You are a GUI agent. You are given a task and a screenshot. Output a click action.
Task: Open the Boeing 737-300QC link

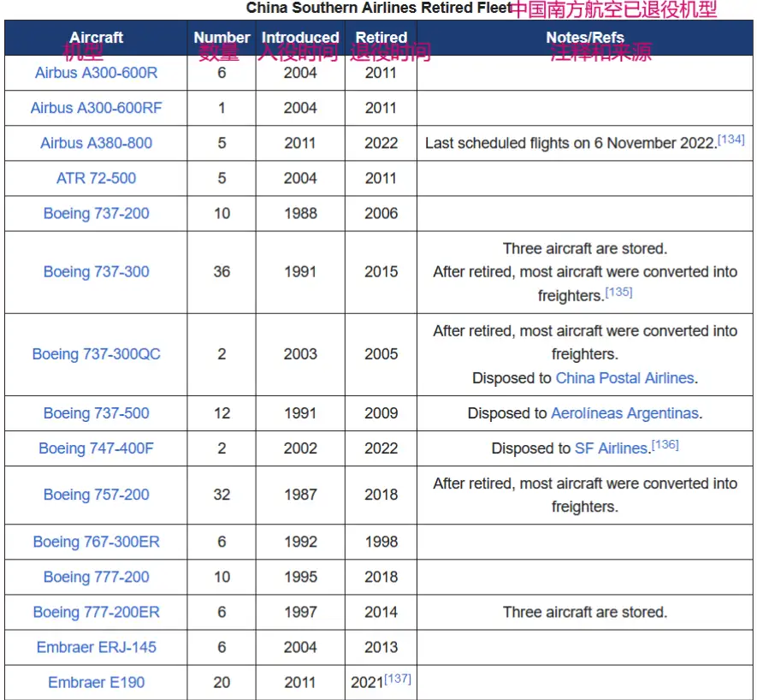[x=96, y=354]
